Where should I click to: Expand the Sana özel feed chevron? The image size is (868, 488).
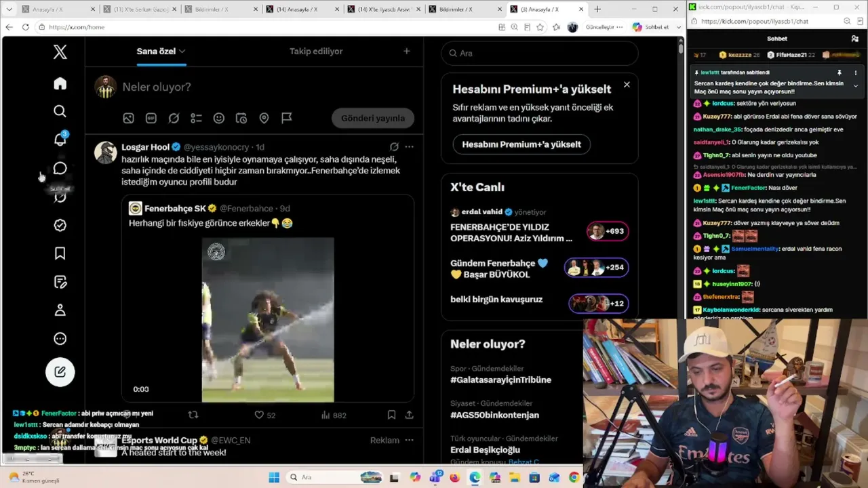[x=182, y=52]
